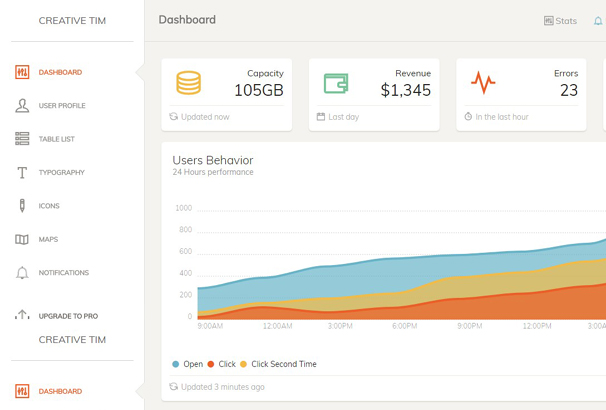Click the Errors count 23
606x410 pixels.
(569, 90)
